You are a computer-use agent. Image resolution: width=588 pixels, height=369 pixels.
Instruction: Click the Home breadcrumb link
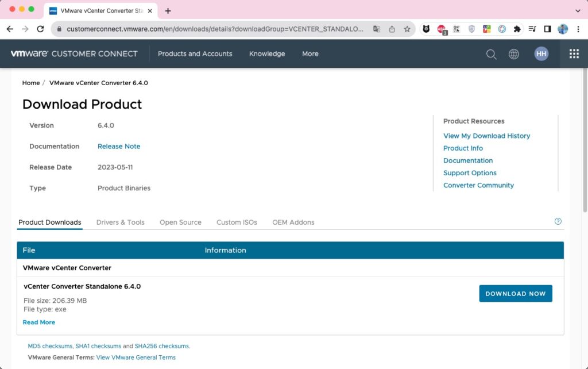point(31,83)
